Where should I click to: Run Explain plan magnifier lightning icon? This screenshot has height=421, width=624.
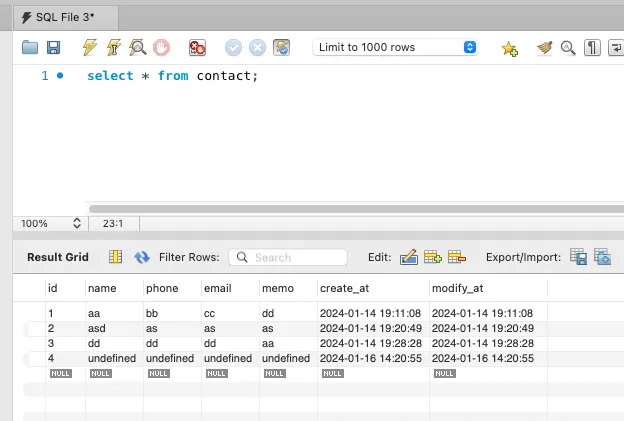(138, 47)
